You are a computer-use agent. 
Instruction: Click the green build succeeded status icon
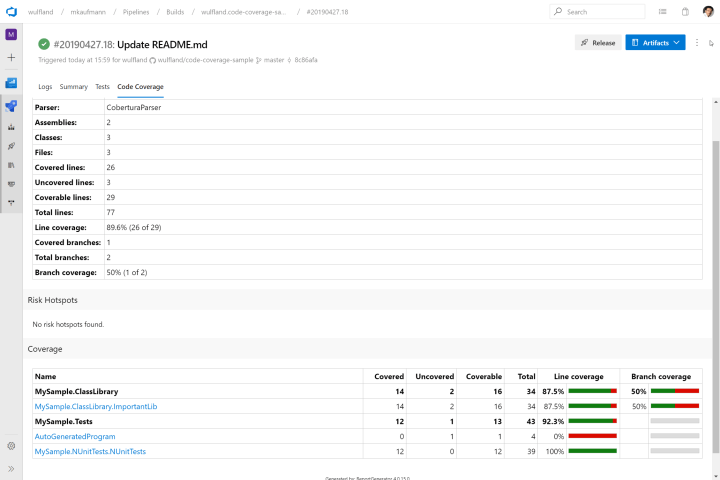pos(44,44)
